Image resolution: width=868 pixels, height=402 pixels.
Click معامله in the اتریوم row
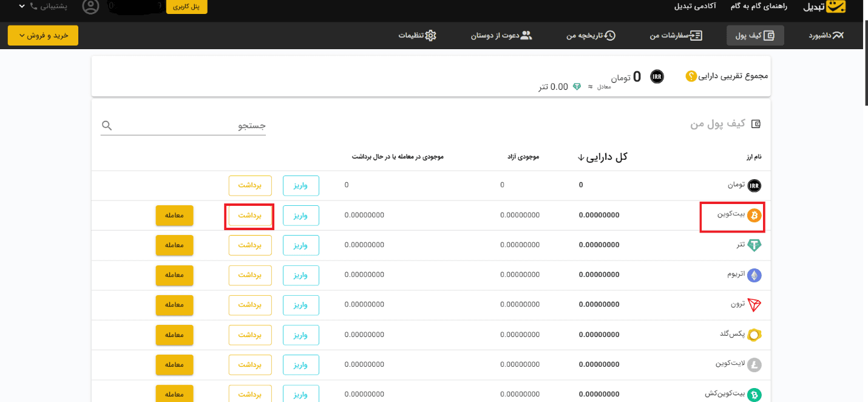tap(175, 275)
